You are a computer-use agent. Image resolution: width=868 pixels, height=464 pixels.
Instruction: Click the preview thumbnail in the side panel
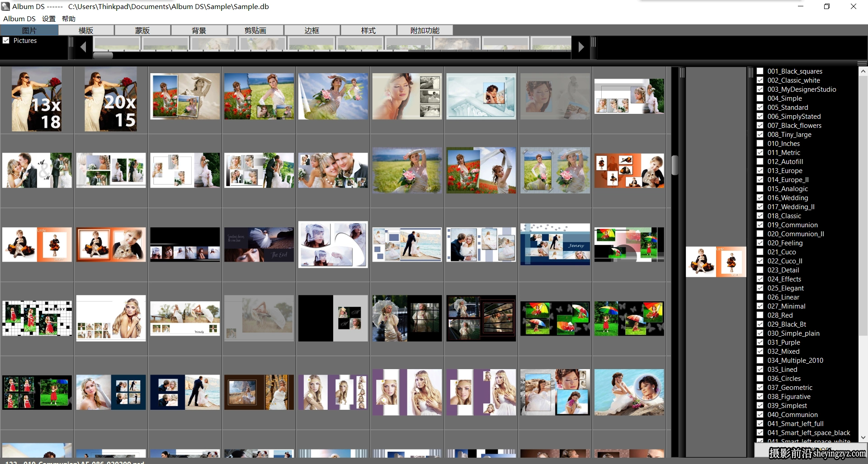(x=716, y=262)
